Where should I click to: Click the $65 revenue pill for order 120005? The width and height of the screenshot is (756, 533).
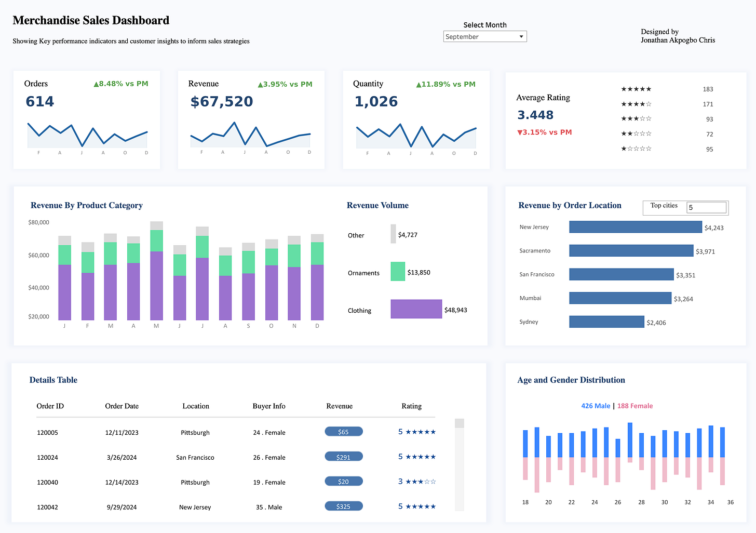click(x=344, y=432)
